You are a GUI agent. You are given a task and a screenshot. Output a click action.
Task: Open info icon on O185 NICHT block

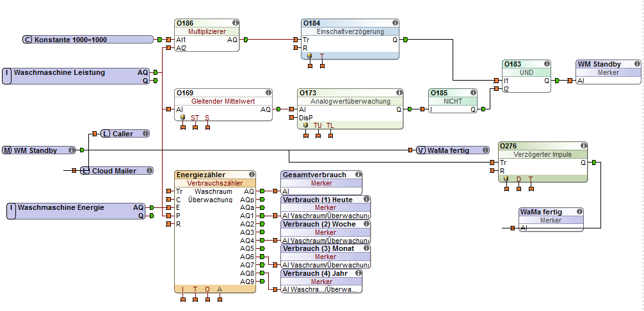pos(473,93)
